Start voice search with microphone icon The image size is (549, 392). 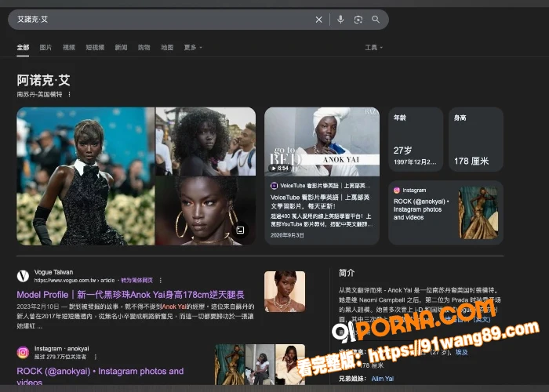[340, 20]
